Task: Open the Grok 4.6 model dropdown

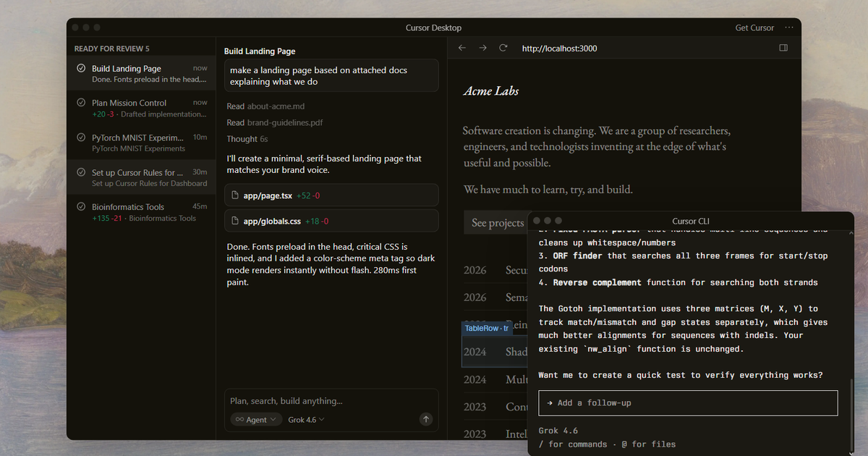Action: click(x=306, y=420)
